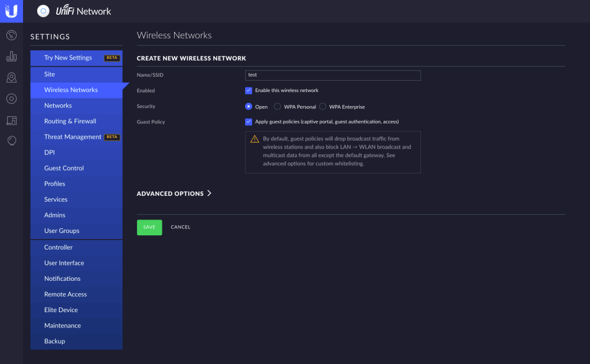The height and width of the screenshot is (364, 590).
Task: Expand Advanced Options section
Action: [174, 194]
